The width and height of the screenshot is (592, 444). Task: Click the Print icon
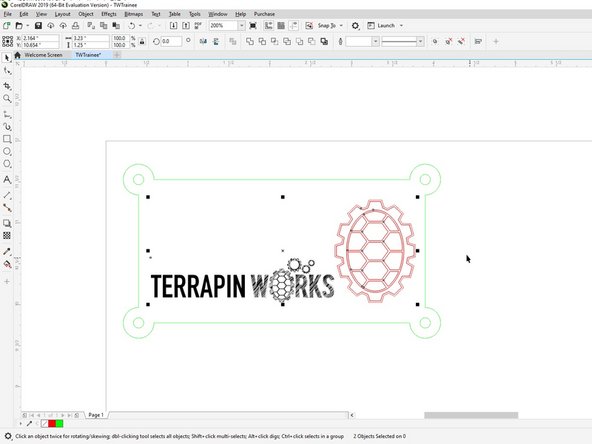pyautogui.click(x=76, y=26)
